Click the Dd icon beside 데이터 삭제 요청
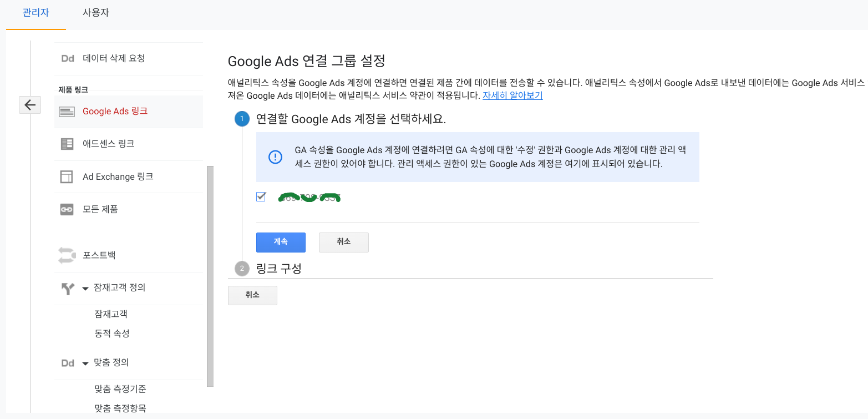 tap(68, 58)
